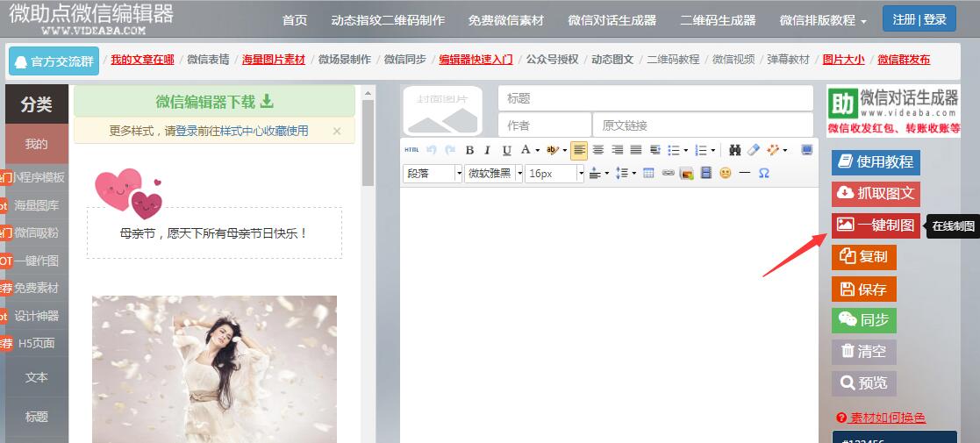Open the font color dropdown arrow
This screenshot has height=443, width=980.
pos(537,151)
